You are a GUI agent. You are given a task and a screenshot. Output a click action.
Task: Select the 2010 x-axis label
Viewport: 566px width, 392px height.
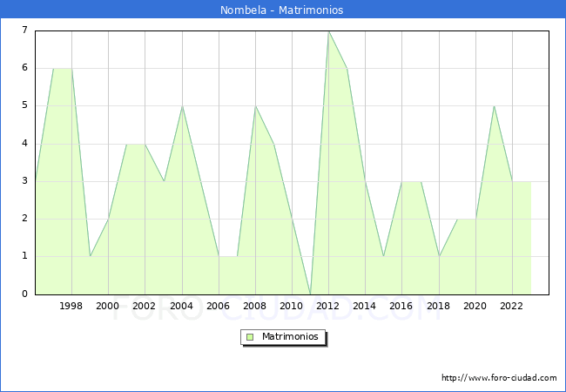click(x=292, y=306)
